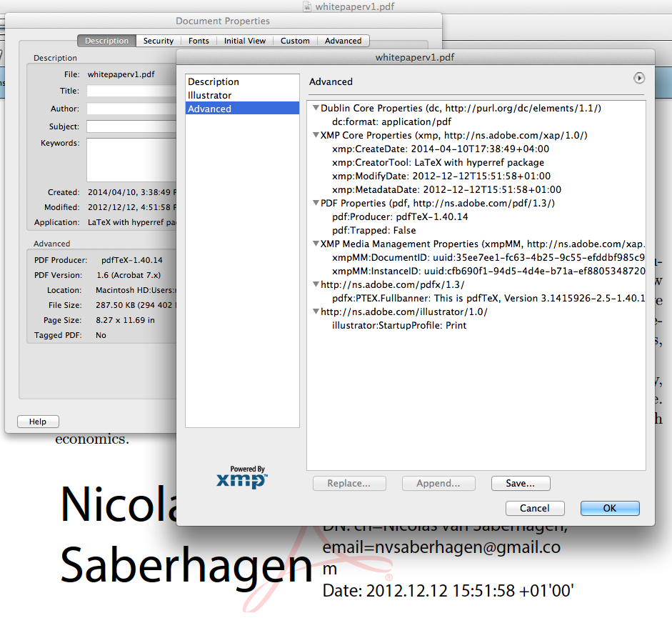This screenshot has height=618, width=672.
Task: Click the Powered By XMP logo
Action: [242, 477]
